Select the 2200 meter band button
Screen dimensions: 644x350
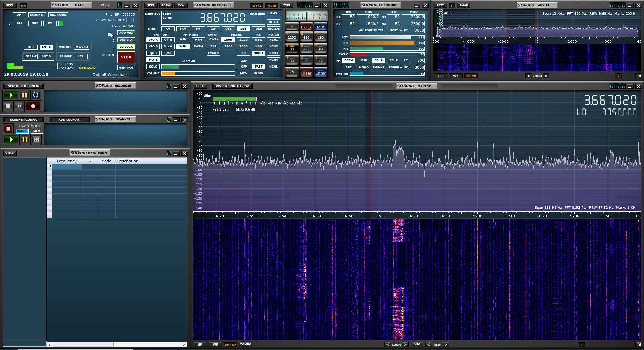click(x=292, y=36)
